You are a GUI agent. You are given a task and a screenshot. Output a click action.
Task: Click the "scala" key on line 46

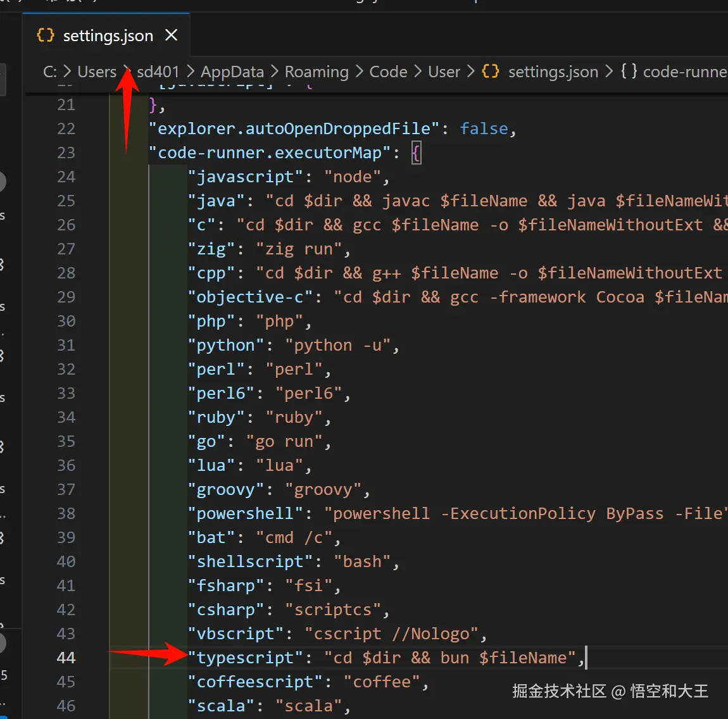click(221, 706)
